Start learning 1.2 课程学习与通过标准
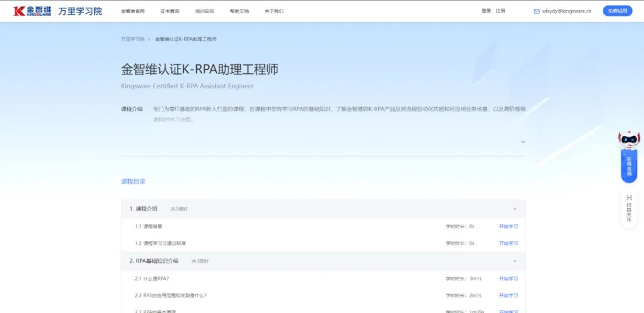The width and height of the screenshot is (644, 313). click(x=509, y=243)
